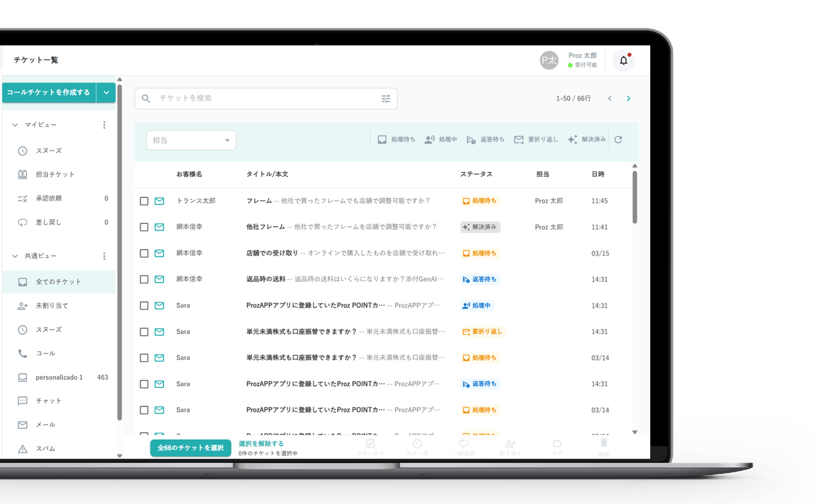Click mail icon in トランス太郎 row
Viewport: 817px width, 504px height.
(x=159, y=201)
